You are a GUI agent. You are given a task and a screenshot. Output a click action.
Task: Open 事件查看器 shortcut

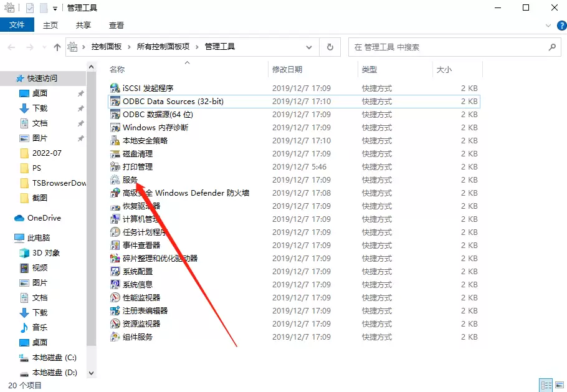click(137, 245)
